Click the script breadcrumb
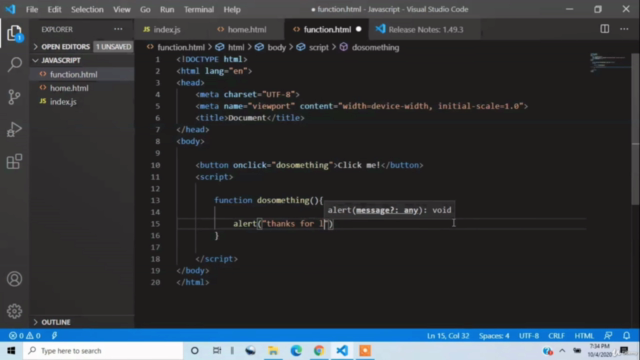Screen dimensions: 640x360 click(319, 47)
